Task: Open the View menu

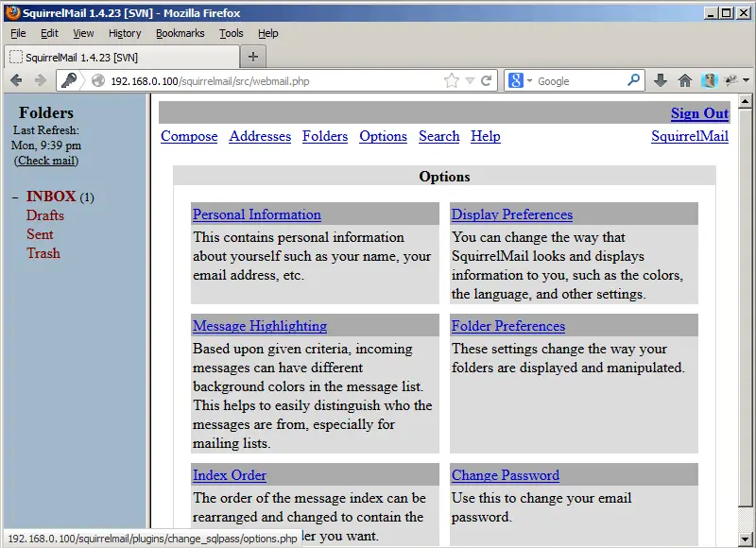Action: pos(83,33)
